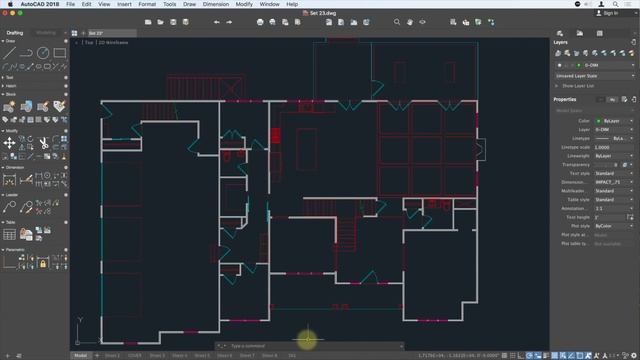Click the Apple menu logo
Viewport: 640px width, 360px height.
(10, 4)
